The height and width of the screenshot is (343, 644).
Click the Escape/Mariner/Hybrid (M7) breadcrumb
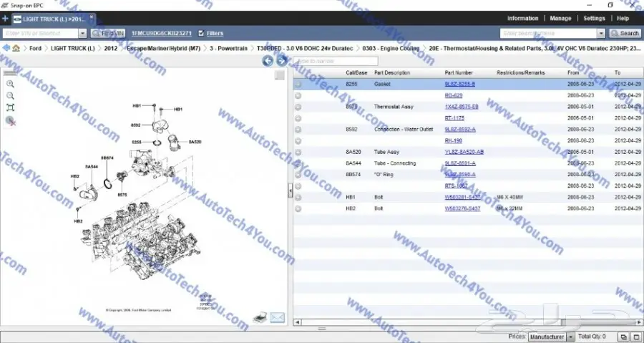click(x=163, y=48)
